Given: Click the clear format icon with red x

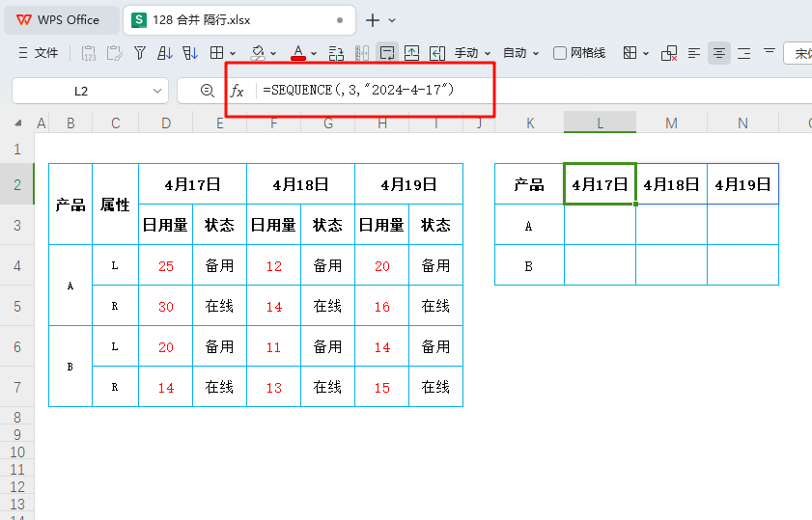Looking at the screenshot, I should click(669, 53).
